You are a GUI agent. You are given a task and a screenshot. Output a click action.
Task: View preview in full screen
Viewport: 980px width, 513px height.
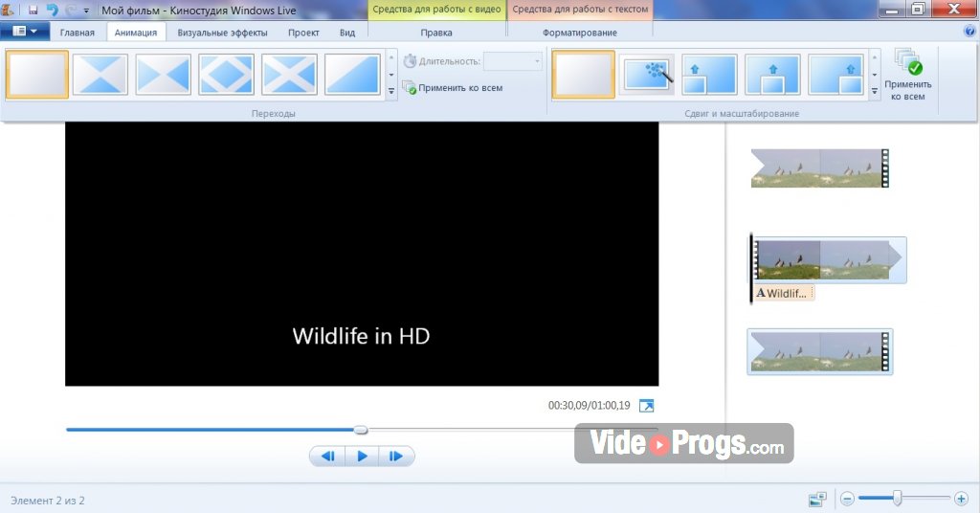coord(646,406)
